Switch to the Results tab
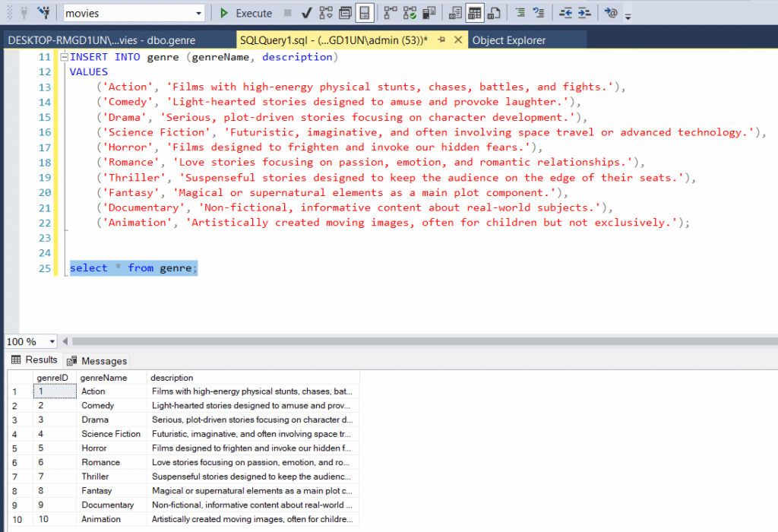 click(34, 359)
